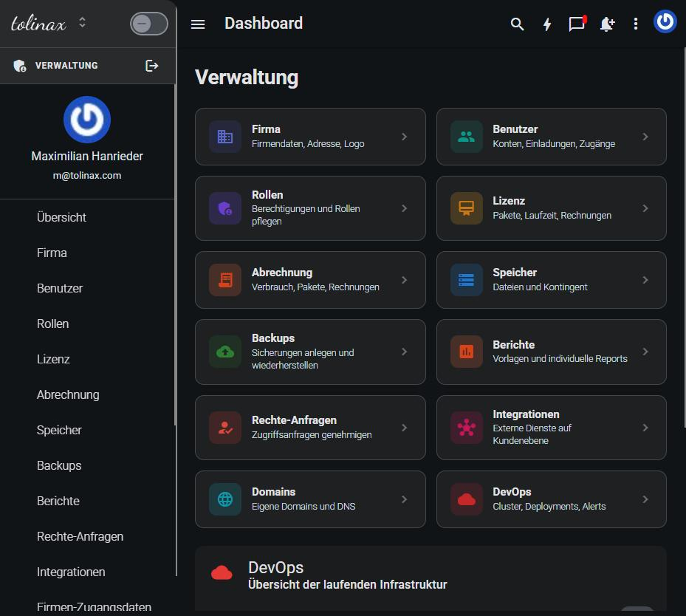Click the Abrechnung receipt icon
The height and width of the screenshot is (616, 686).
pos(225,280)
